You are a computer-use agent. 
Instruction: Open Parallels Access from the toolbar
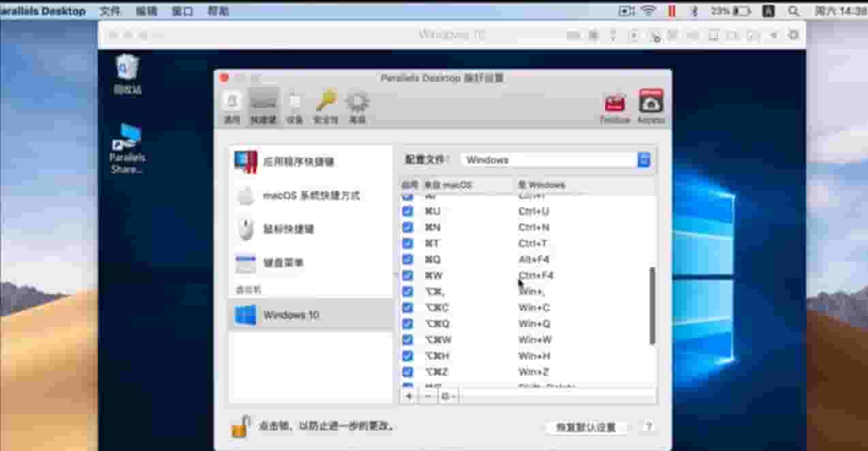651,107
